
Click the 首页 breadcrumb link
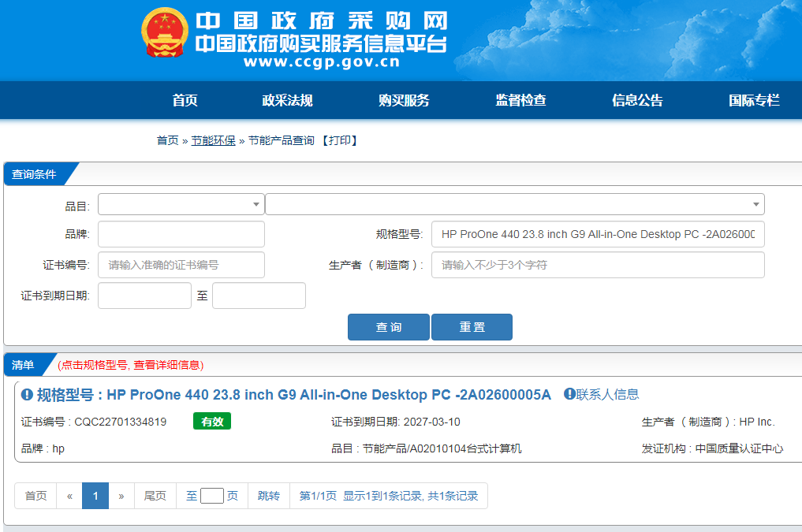click(167, 140)
